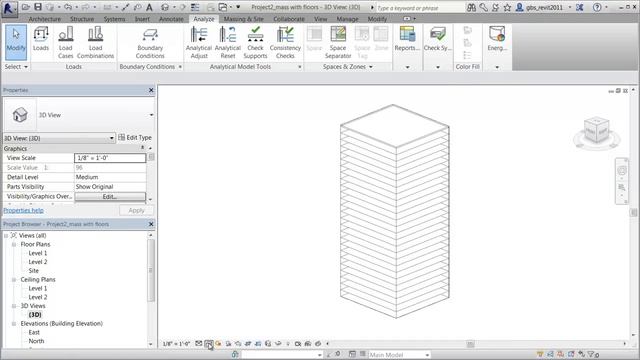This screenshot has height=360, width=640.
Task: Click the Communication Center satellite icon
Action: coord(496,7)
